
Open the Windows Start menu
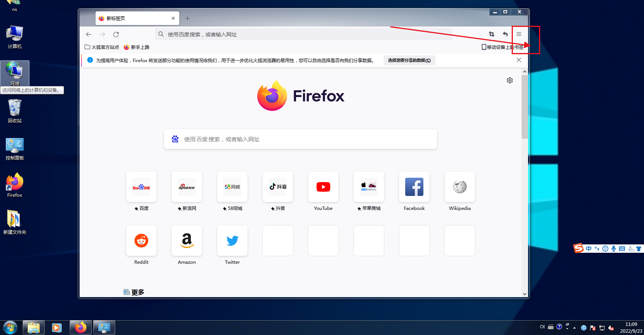click(10, 327)
